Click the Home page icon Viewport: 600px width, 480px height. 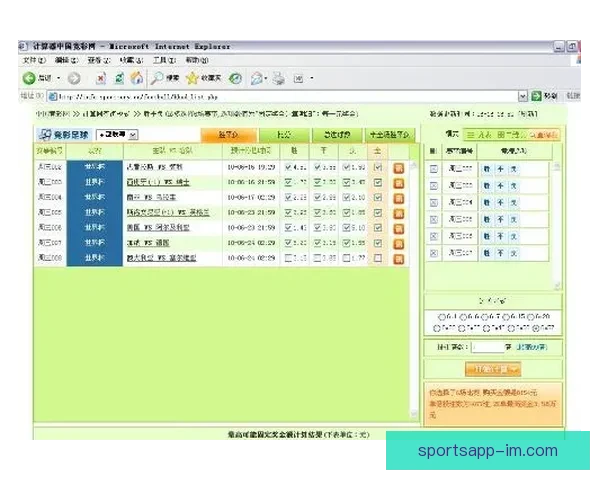(137, 78)
